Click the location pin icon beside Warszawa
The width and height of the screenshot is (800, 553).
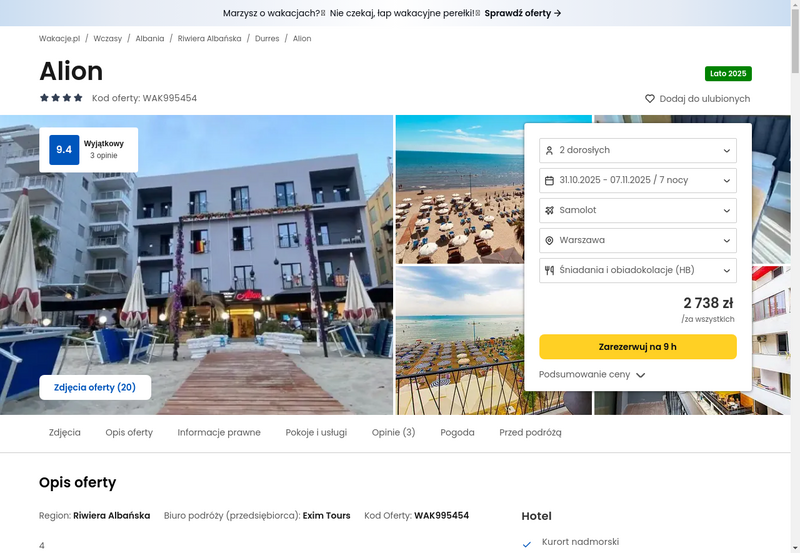(x=549, y=240)
